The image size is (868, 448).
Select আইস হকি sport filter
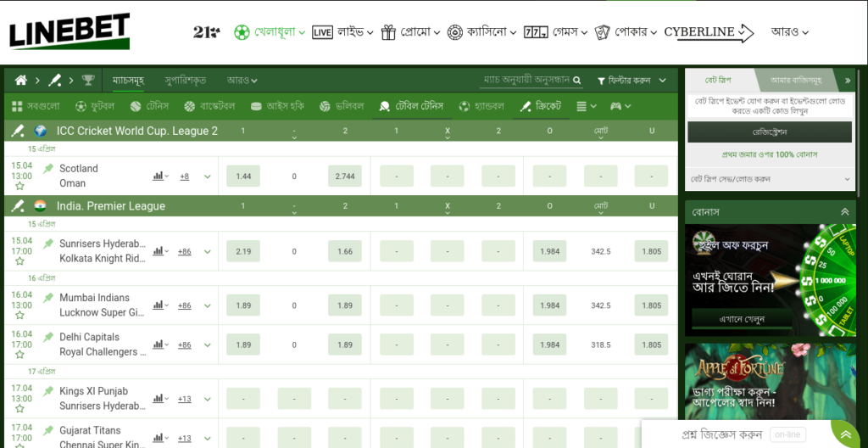(x=277, y=106)
